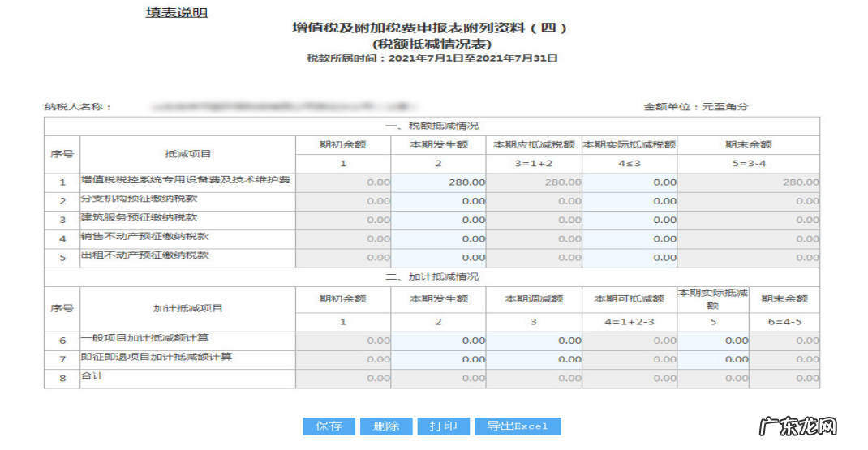Edit 本期调减额 for 一般项目加计抵减额计算
This screenshot has width=868, height=450.
[535, 341]
